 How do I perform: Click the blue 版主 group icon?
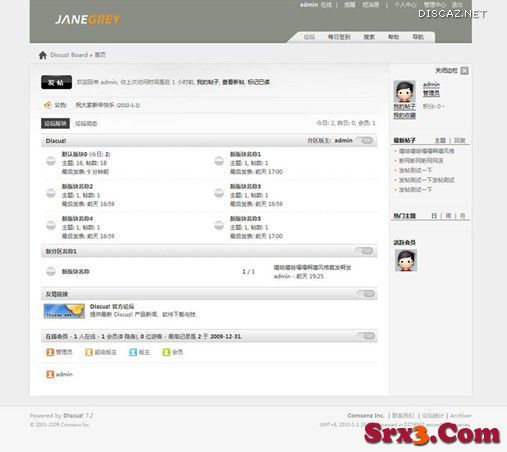pyautogui.click(x=133, y=352)
